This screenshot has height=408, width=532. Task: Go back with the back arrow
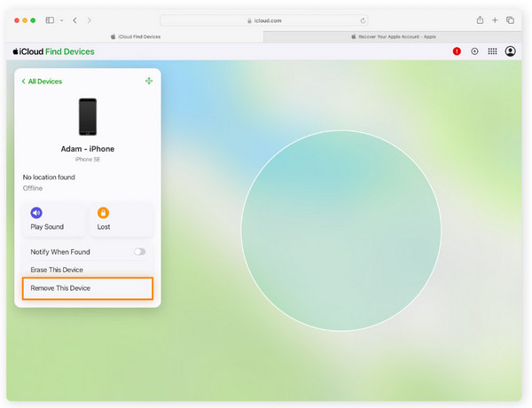tap(75, 20)
